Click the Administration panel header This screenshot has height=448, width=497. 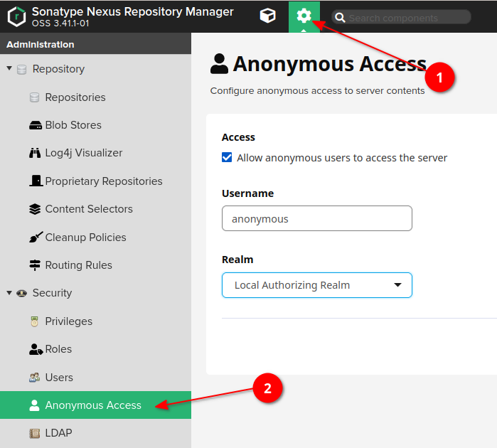point(95,44)
